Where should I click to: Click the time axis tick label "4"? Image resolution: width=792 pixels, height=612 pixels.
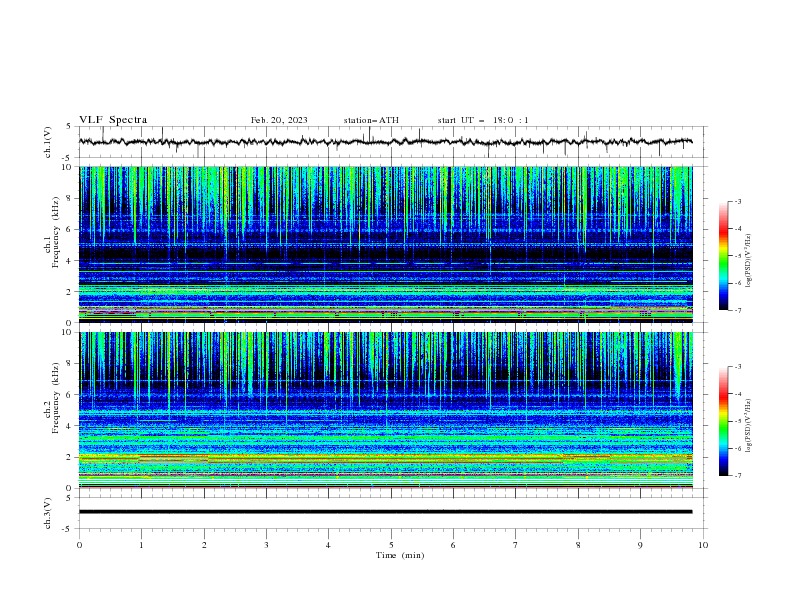[x=328, y=545]
